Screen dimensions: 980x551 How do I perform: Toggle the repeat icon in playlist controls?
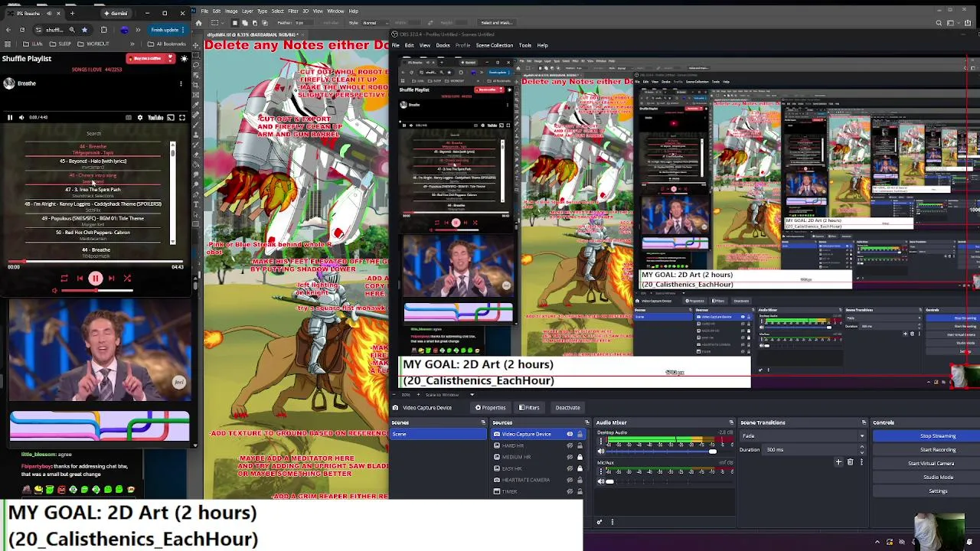pyautogui.click(x=64, y=279)
